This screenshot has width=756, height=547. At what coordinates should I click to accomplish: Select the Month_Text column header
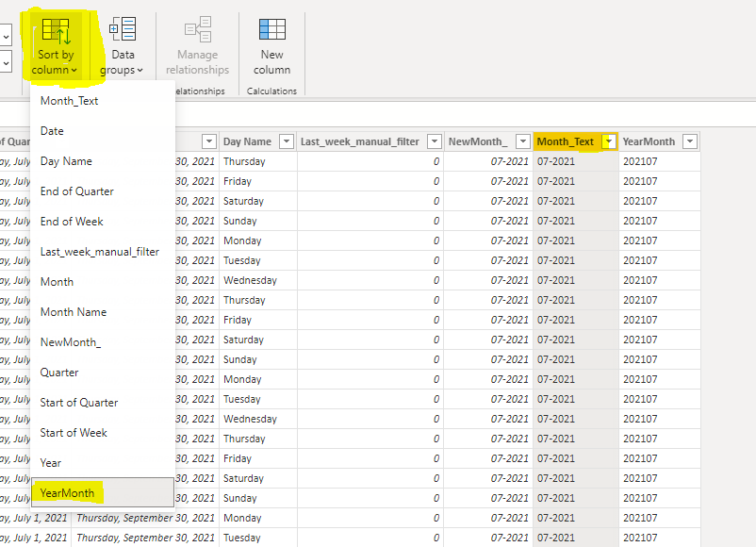click(x=576, y=141)
